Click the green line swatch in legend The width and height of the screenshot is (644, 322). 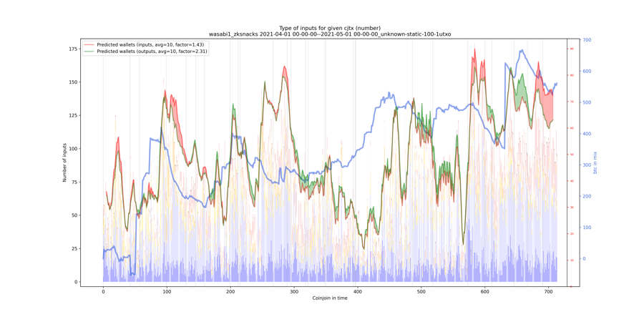point(89,52)
